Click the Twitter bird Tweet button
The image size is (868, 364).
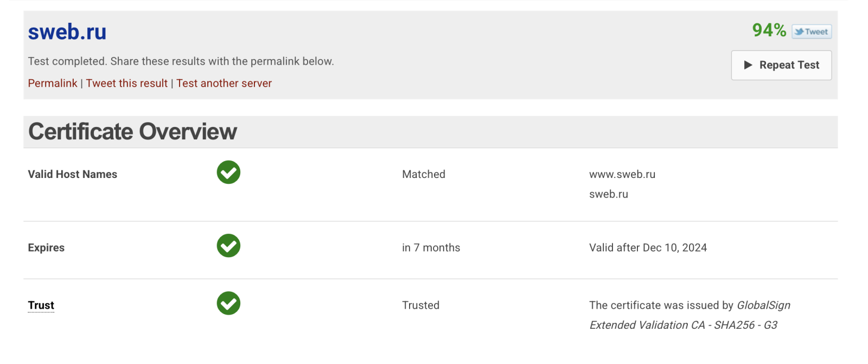[812, 31]
